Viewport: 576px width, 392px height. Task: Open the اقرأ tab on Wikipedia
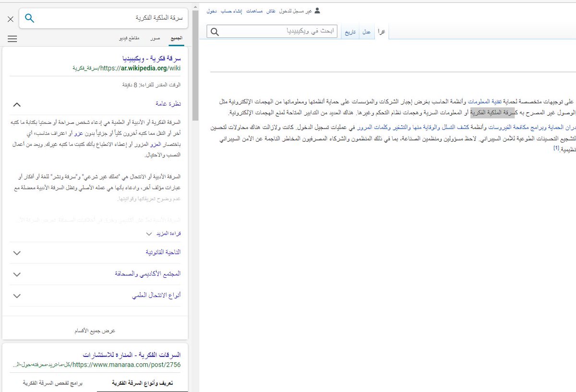382,32
